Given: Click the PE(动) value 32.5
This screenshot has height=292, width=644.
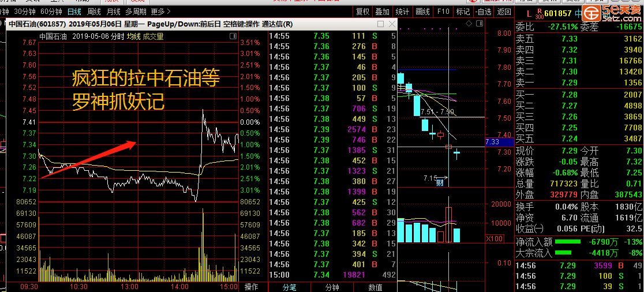Looking at the screenshot, I should [x=634, y=229].
